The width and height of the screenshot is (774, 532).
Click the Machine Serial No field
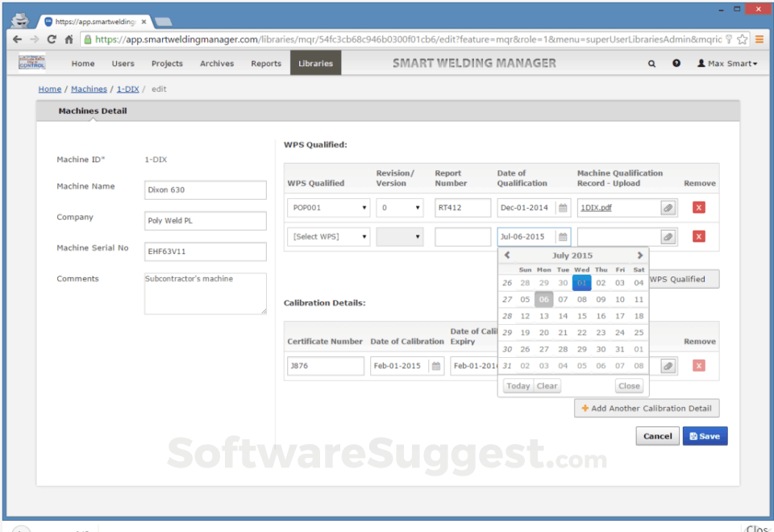(x=206, y=251)
